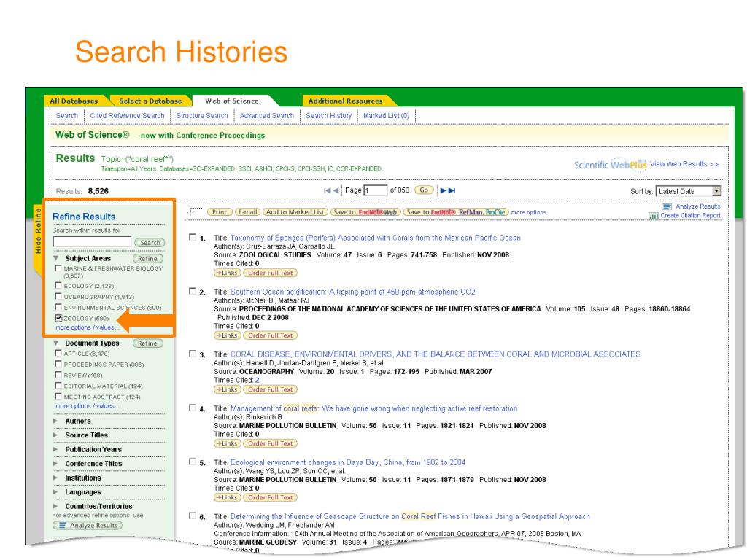Check Oceanography subject area box
Viewport: 747px width, 560px height.
pyautogui.click(x=58, y=296)
